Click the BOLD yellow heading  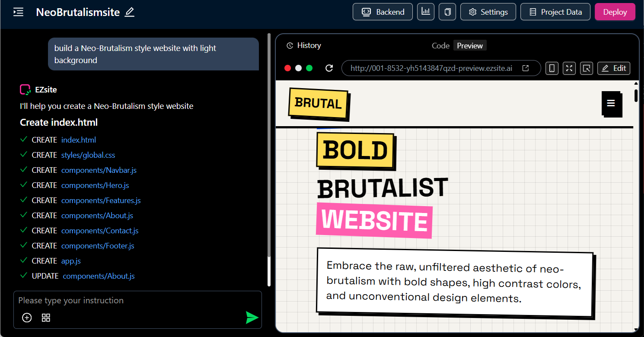click(x=355, y=150)
